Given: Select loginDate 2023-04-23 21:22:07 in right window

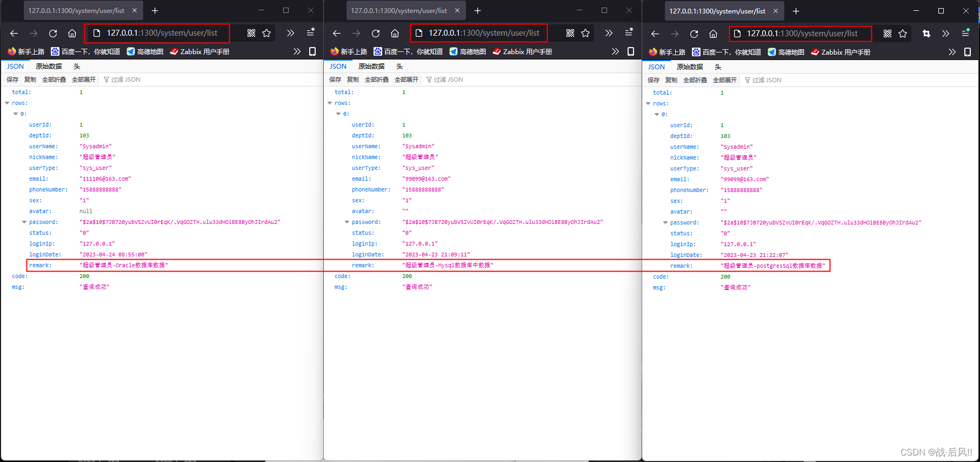Looking at the screenshot, I should point(755,255).
